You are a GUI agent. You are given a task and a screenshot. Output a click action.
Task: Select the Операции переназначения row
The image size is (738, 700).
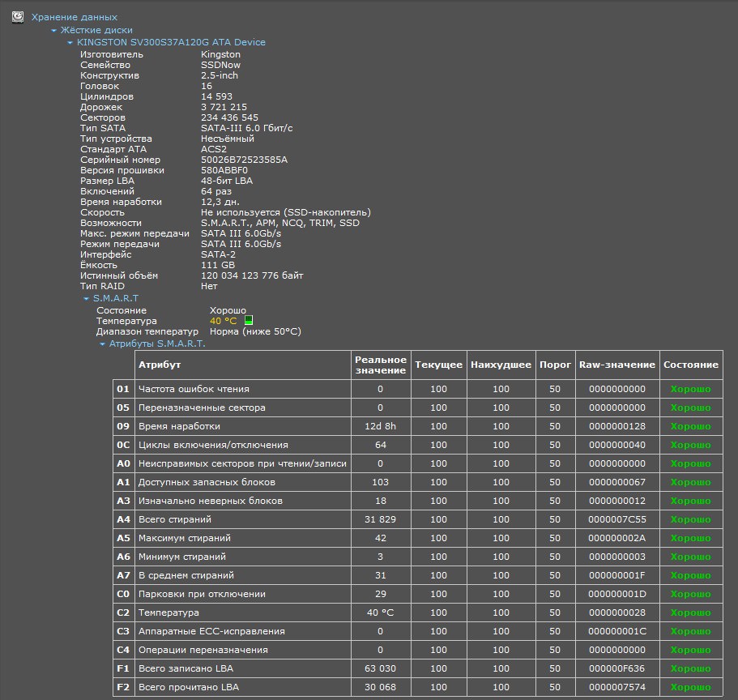pos(418,650)
